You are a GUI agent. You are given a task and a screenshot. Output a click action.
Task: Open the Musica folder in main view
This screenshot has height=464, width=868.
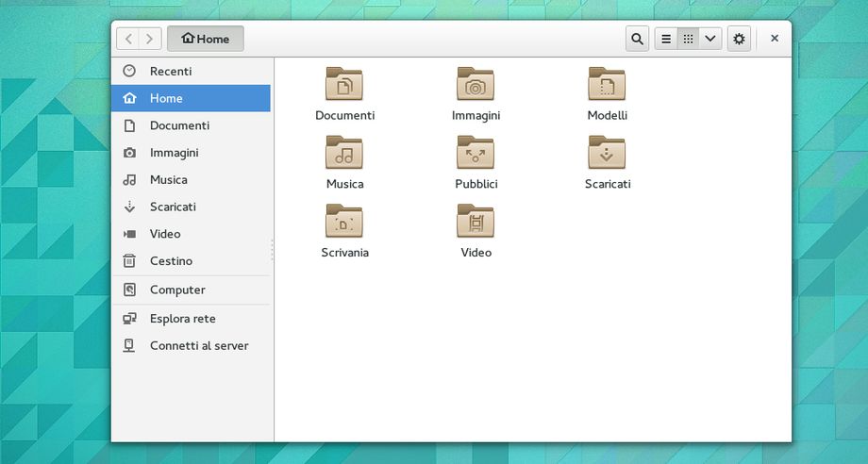[x=344, y=153]
